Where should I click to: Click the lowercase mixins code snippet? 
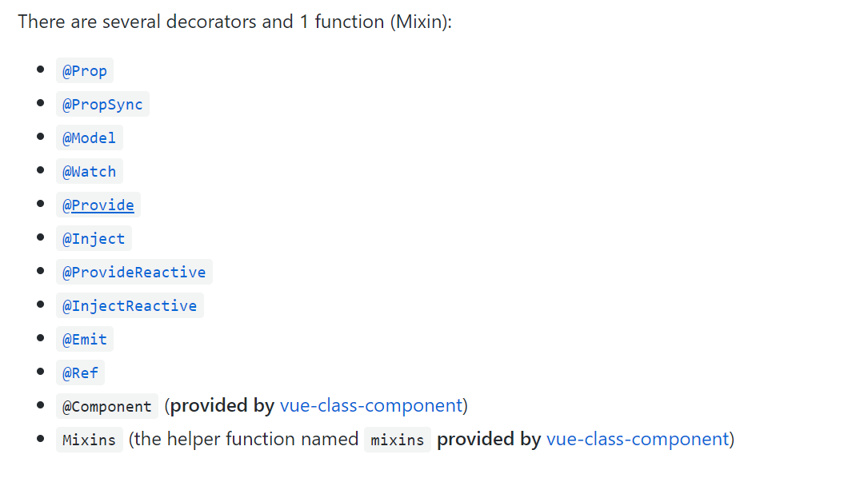click(398, 440)
